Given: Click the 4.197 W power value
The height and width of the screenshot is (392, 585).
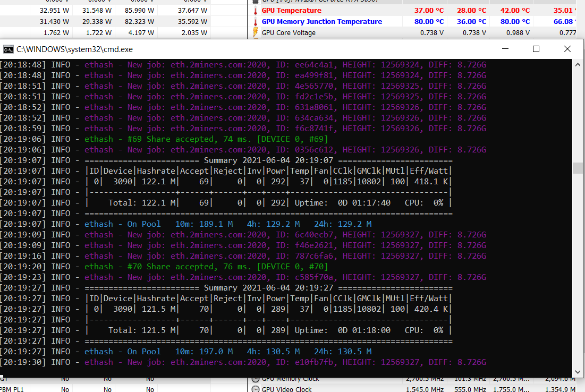Looking at the screenshot, I should point(141,33).
